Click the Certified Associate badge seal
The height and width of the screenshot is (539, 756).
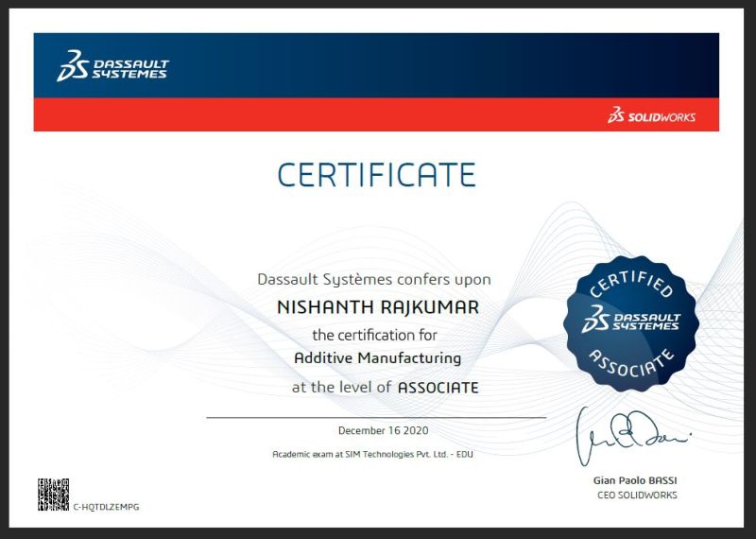(631, 323)
